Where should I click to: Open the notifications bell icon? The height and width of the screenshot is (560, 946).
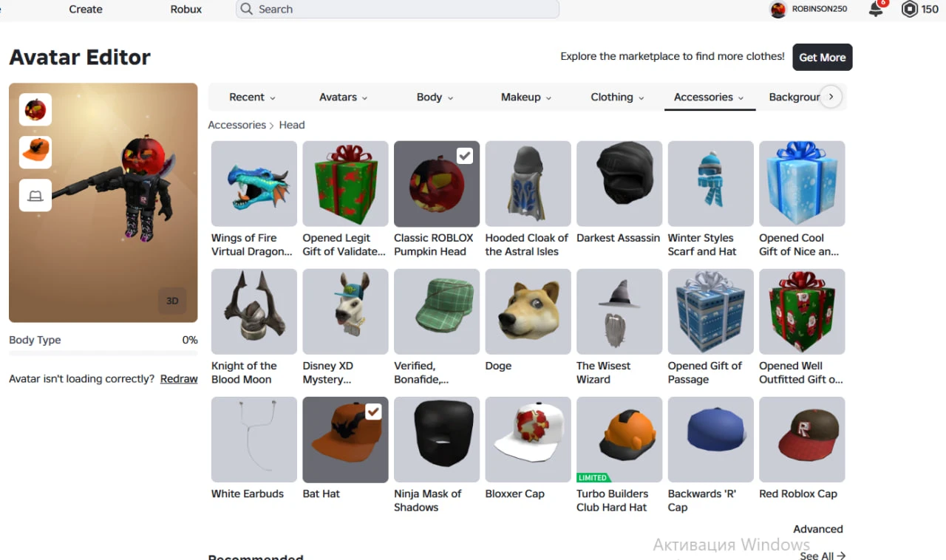coord(876,10)
